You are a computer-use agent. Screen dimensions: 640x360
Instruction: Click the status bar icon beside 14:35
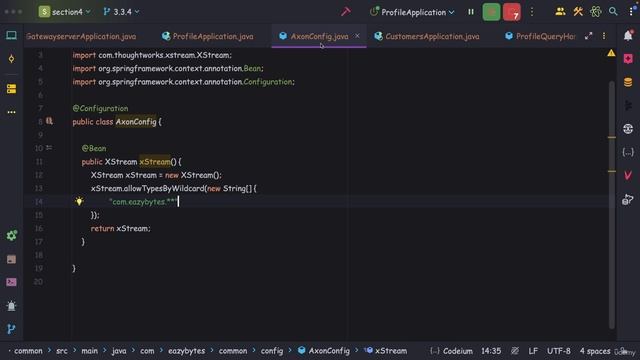coord(515,351)
